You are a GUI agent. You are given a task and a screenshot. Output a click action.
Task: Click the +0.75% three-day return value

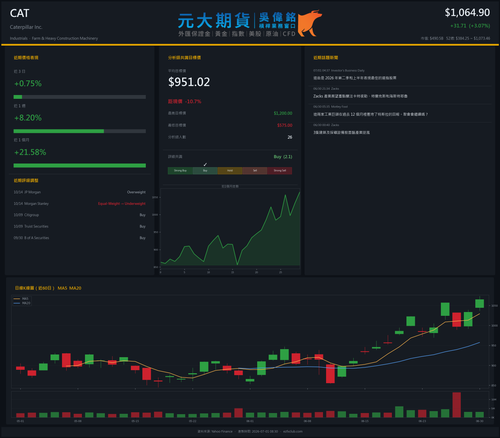tap(28, 83)
